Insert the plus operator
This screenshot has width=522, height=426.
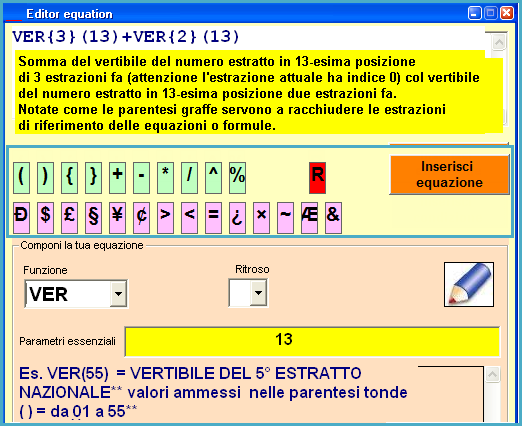click(x=117, y=178)
